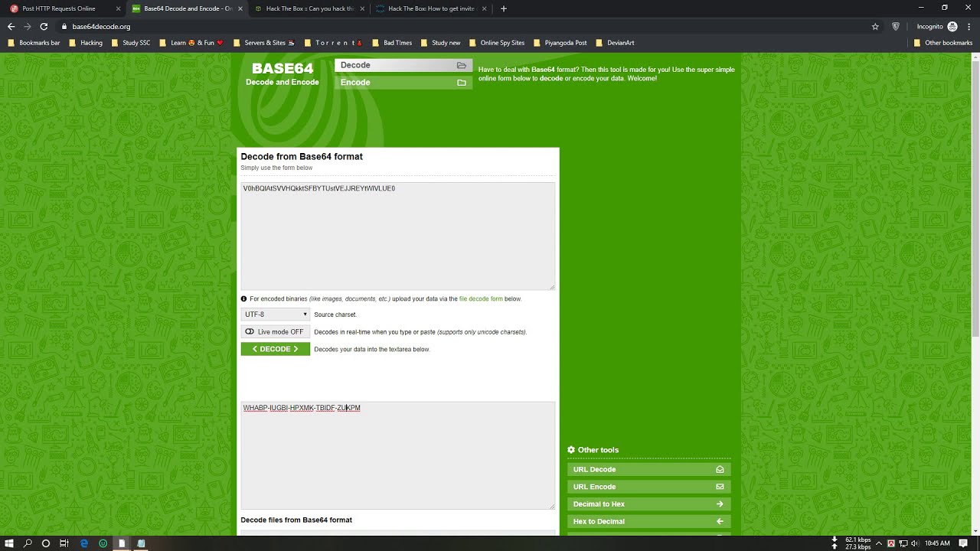Open the Bad Times bookmarks folder
Screen dimensions: 980x551
pyautogui.click(x=392, y=43)
